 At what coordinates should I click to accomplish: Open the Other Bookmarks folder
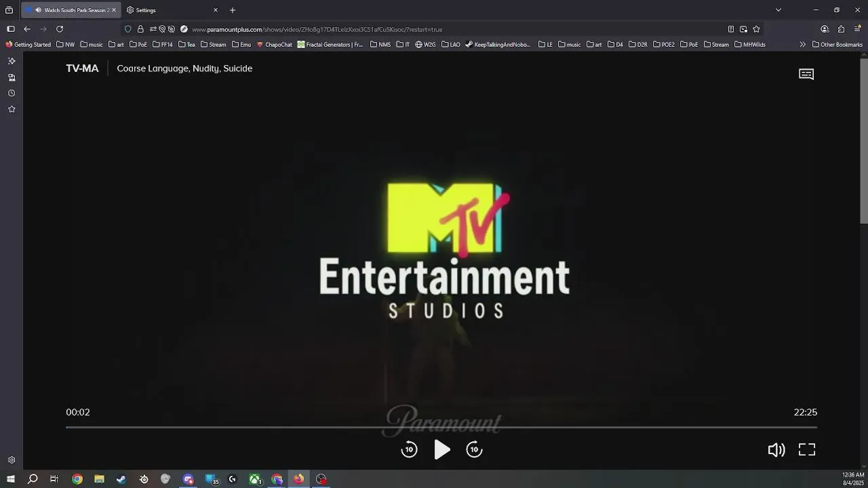point(837,45)
